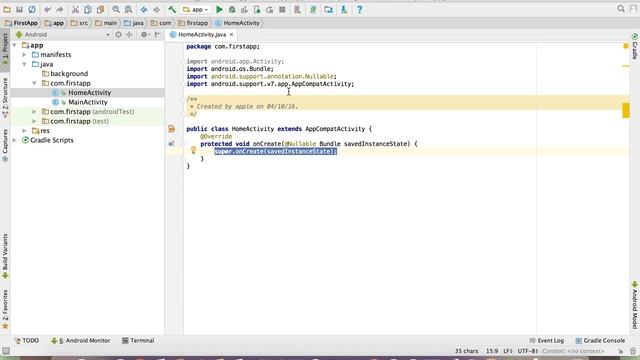640x360 pixels.
Task: Click the Run with Coverage icon
Action: (x=244, y=9)
